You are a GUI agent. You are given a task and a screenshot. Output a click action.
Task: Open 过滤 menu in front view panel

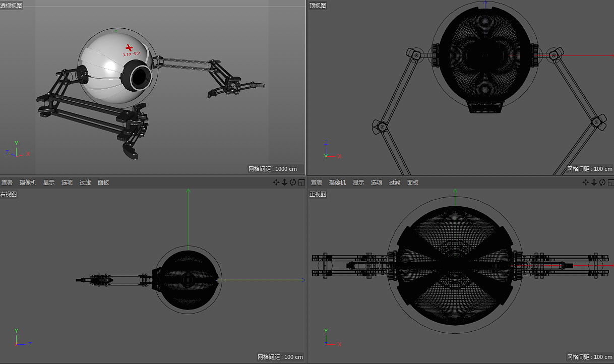click(395, 183)
